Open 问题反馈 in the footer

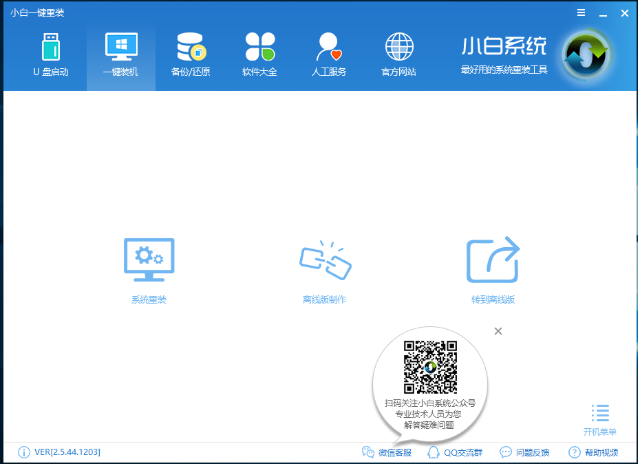(x=524, y=452)
